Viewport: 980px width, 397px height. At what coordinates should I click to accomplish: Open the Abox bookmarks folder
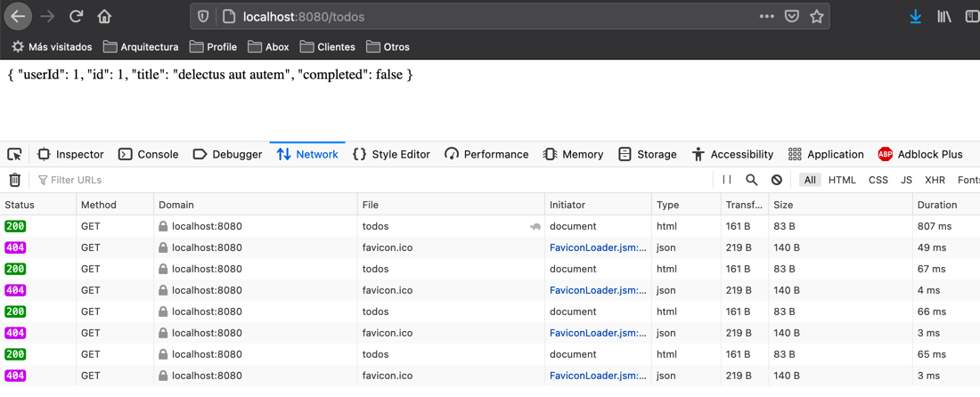pos(268,47)
